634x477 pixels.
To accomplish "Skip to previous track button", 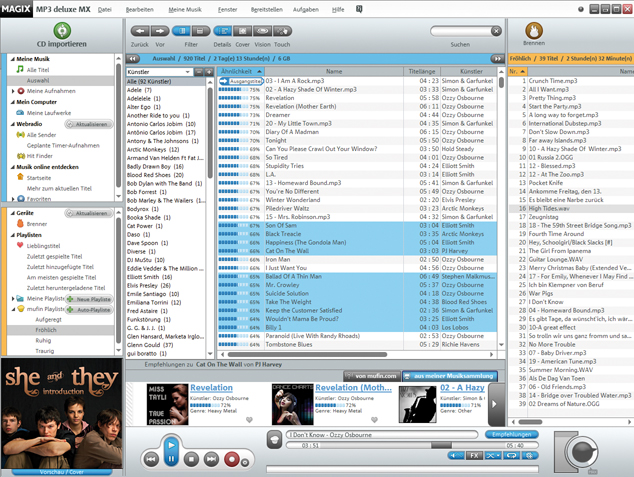I will point(152,459).
